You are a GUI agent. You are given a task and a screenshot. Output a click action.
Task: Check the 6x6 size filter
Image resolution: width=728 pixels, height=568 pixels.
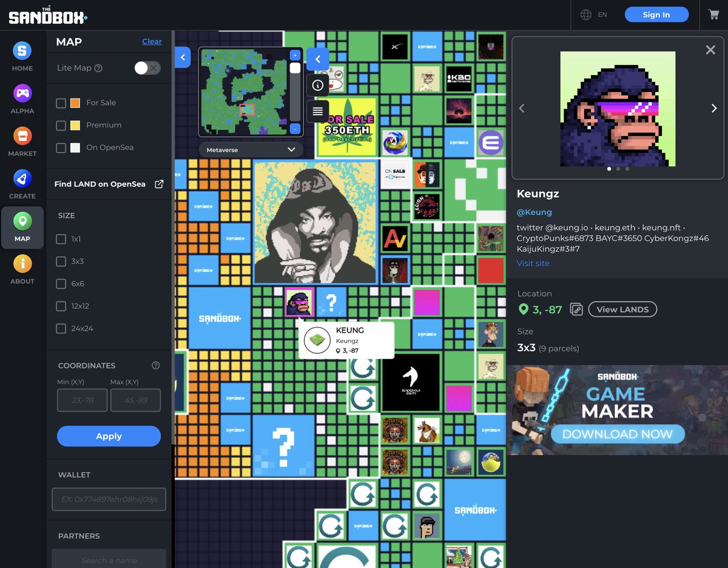click(x=61, y=283)
